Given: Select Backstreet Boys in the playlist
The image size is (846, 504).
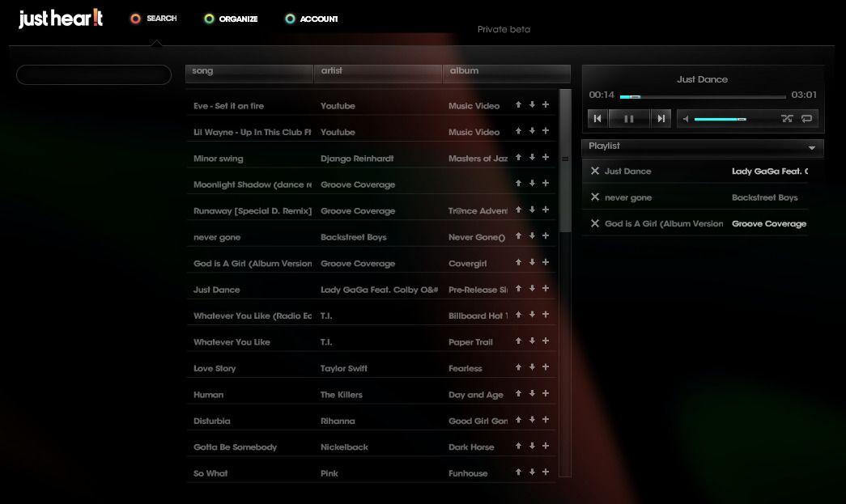Looking at the screenshot, I should (764, 198).
